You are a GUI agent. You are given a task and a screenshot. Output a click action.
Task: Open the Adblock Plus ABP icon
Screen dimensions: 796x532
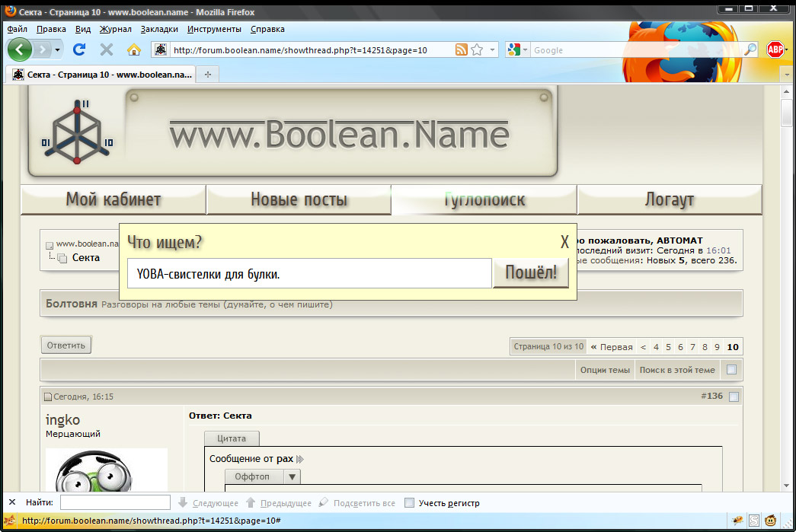click(775, 49)
